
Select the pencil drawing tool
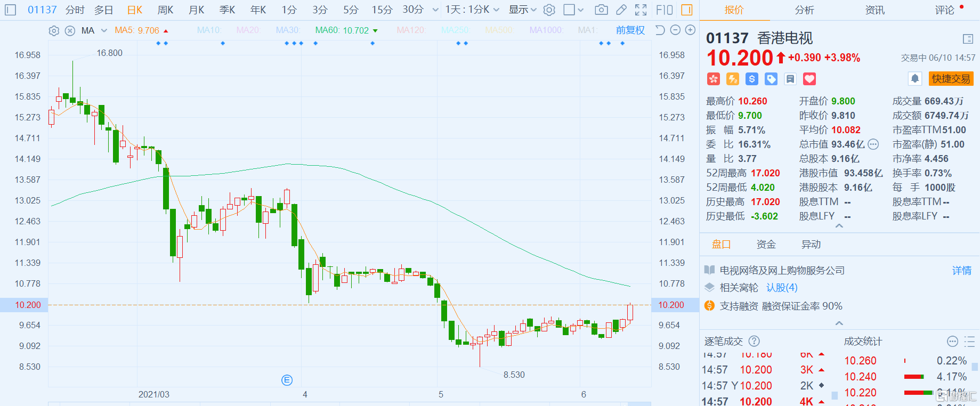pyautogui.click(x=621, y=10)
